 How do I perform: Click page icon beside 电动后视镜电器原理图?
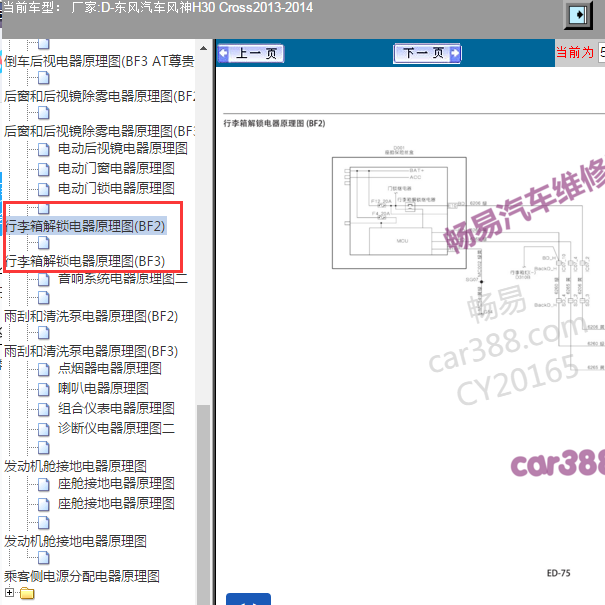44,149
